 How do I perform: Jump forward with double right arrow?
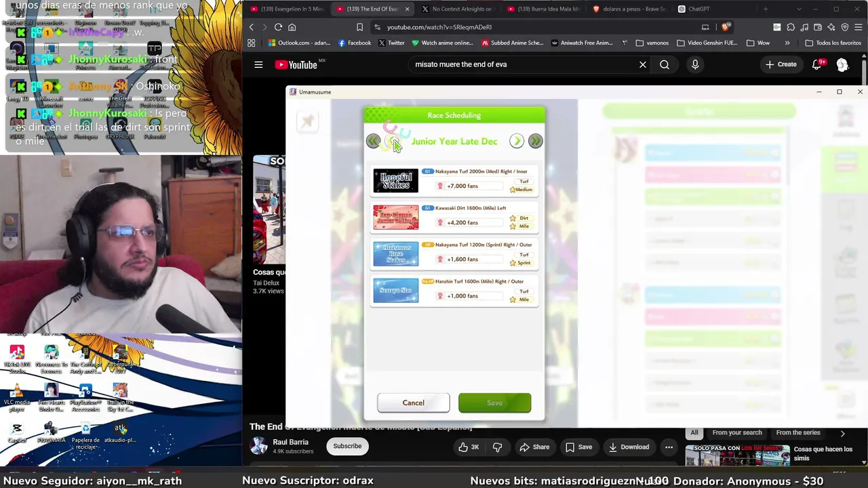tap(535, 141)
